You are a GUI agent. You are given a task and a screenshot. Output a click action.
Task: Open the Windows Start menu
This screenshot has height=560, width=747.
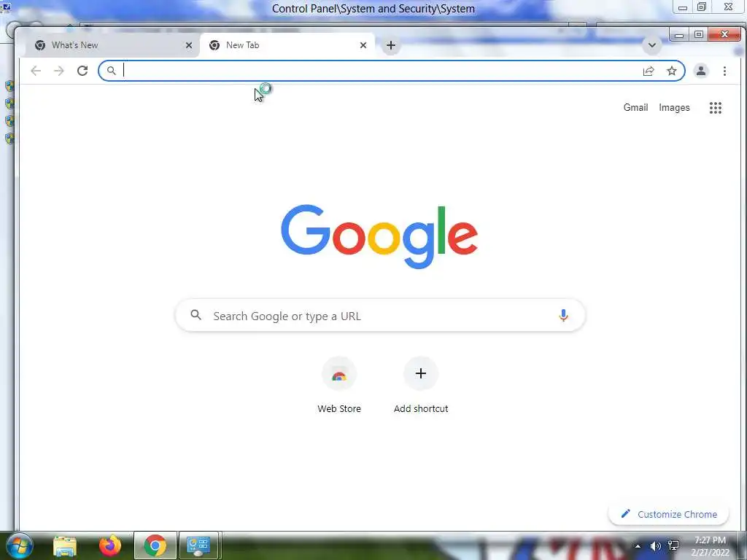pos(18,545)
